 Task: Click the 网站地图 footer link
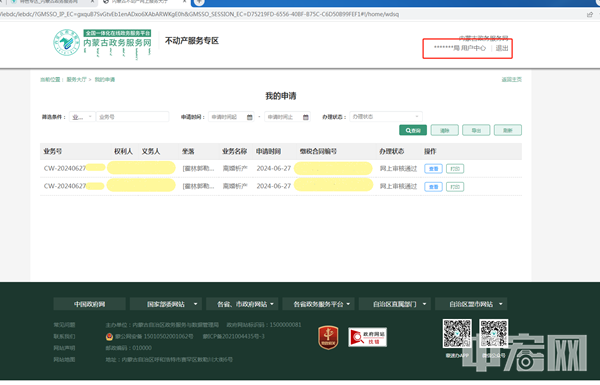64,359
